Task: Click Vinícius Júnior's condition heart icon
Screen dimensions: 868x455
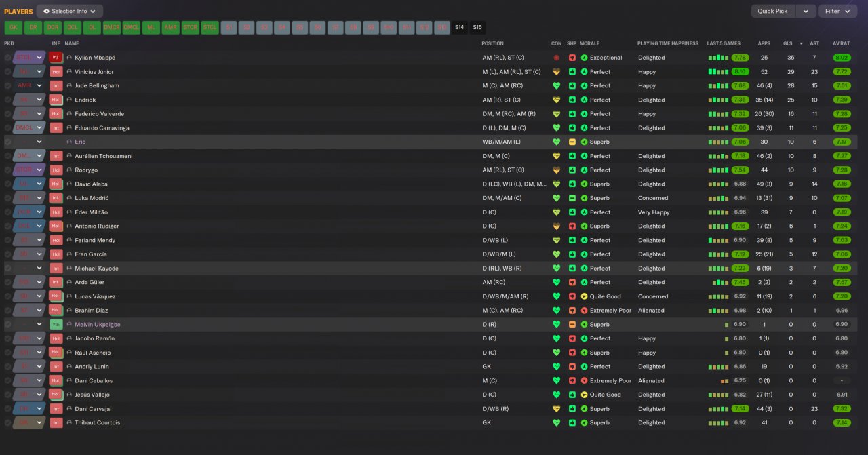Action: coord(557,72)
